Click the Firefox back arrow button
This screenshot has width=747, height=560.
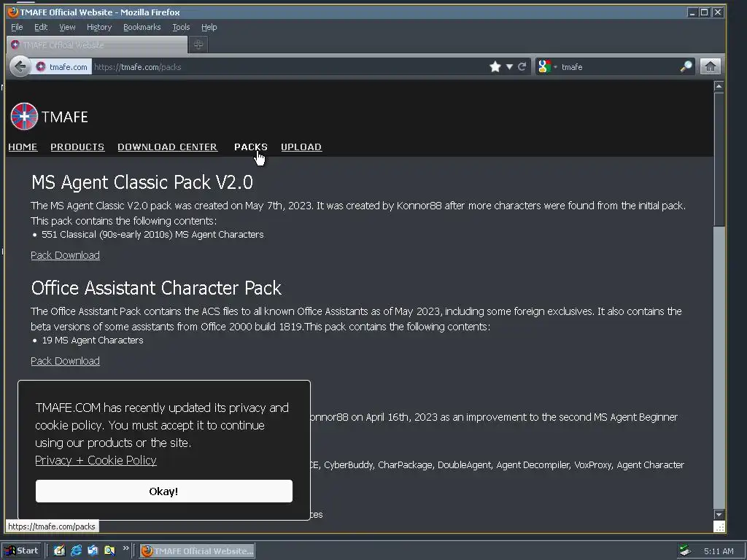click(x=20, y=66)
